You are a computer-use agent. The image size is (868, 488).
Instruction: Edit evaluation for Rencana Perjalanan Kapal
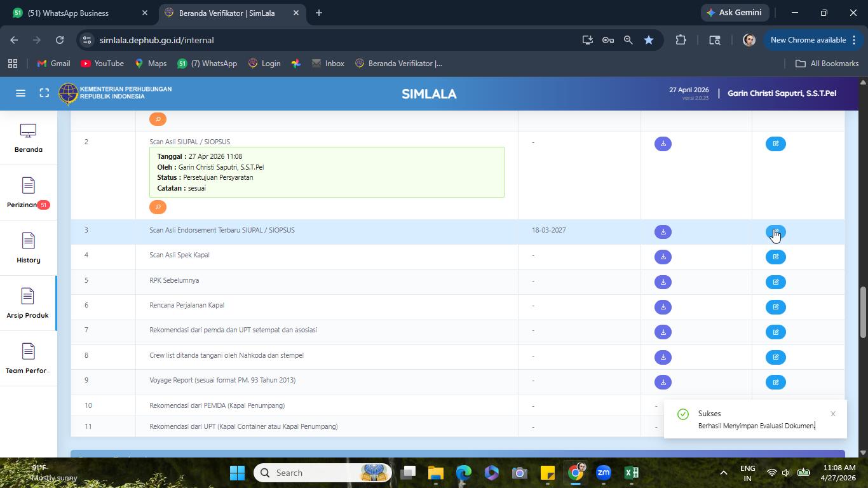(x=775, y=307)
